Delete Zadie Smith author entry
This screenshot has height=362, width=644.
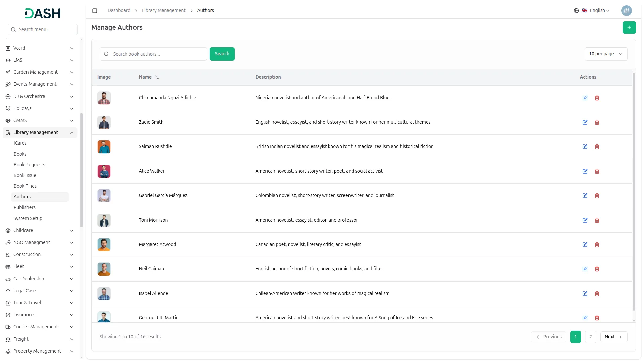(597, 122)
